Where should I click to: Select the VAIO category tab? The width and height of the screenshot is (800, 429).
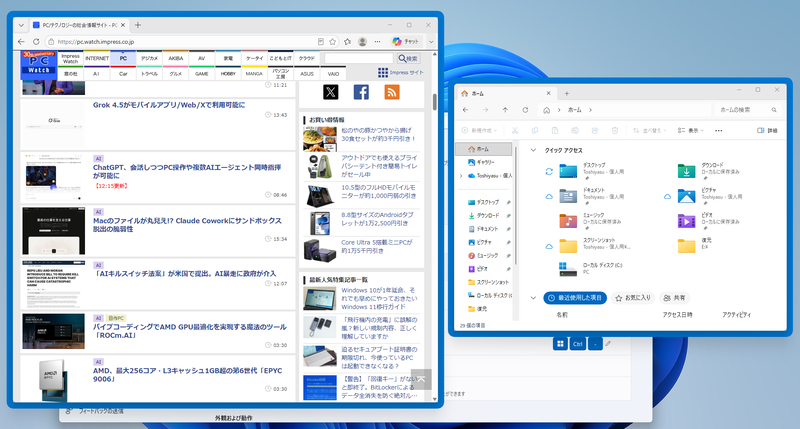coord(333,73)
